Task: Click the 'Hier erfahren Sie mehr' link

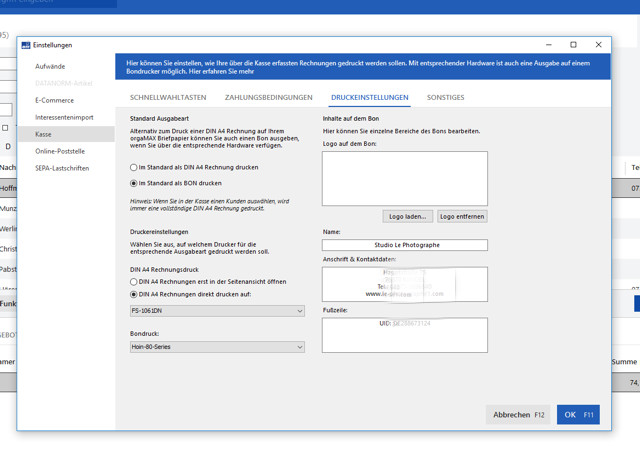Action: [222, 71]
